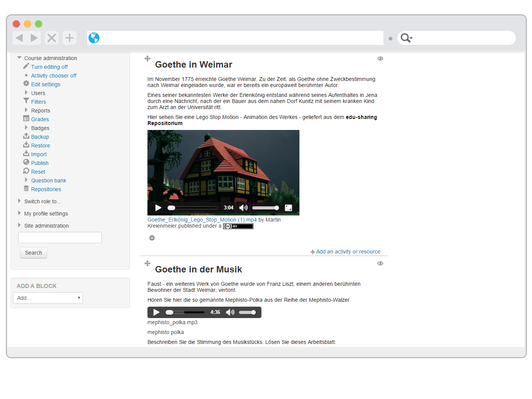Expand My profile settings

[x=19, y=213]
